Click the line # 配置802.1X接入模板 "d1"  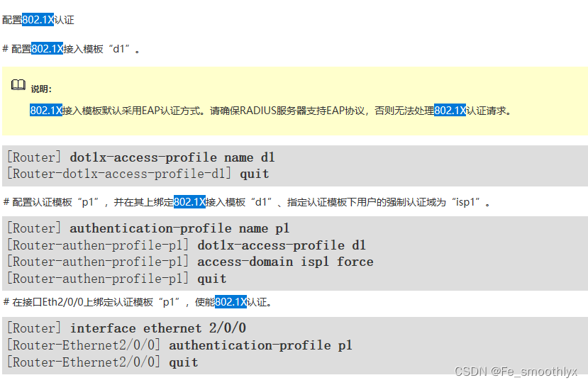click(71, 49)
